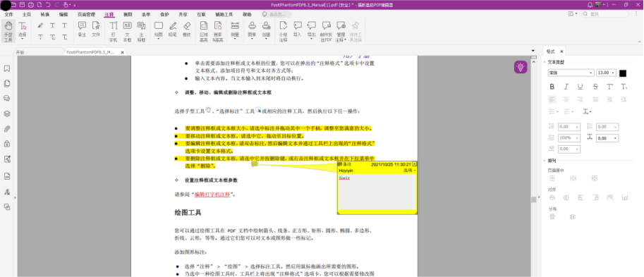Viewport: 644px width, 277px height.
Task: Toggle Subscript in format panel
Action: click(624, 87)
